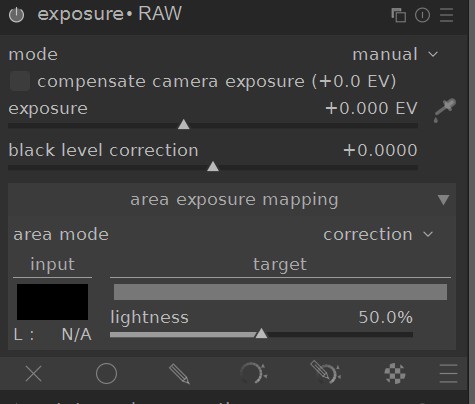The width and height of the screenshot is (475, 404).
Task: Open the blending options menu icon
Action: [448, 373]
